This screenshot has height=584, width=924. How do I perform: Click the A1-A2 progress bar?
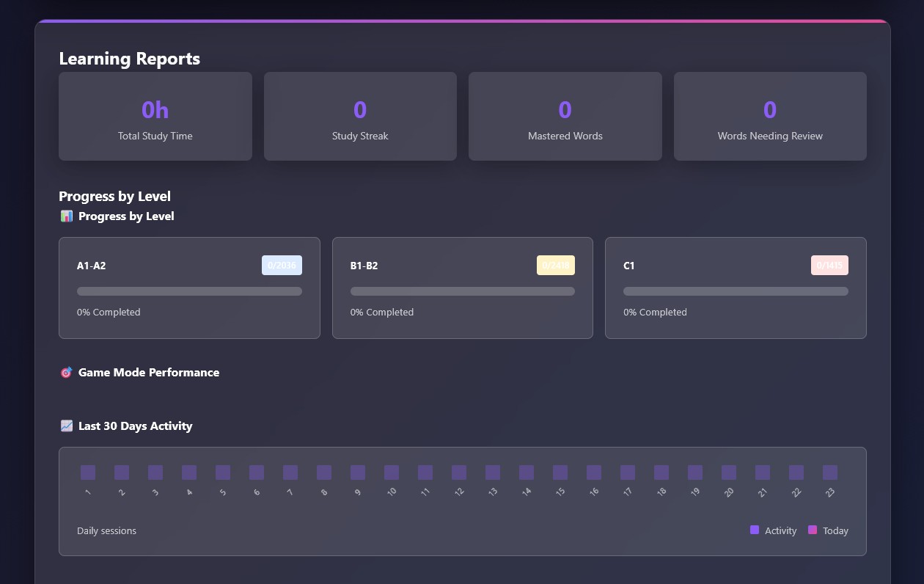[189, 291]
